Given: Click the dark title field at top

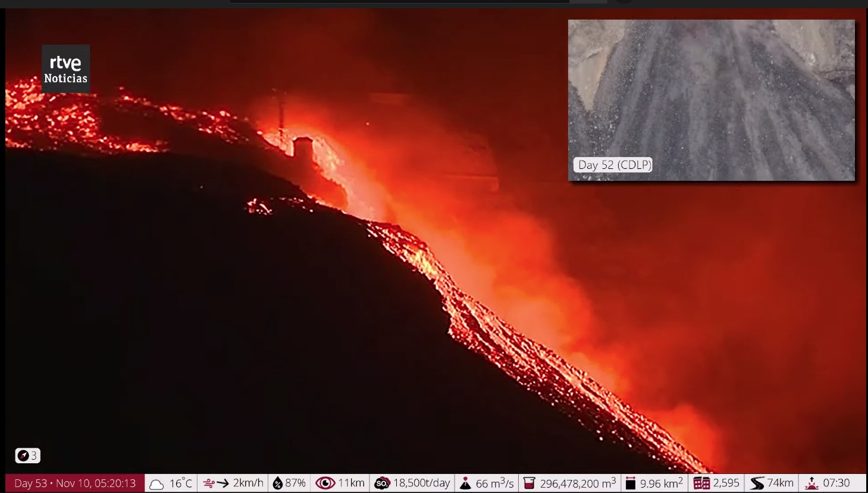Looking at the screenshot, I should [x=399, y=2].
